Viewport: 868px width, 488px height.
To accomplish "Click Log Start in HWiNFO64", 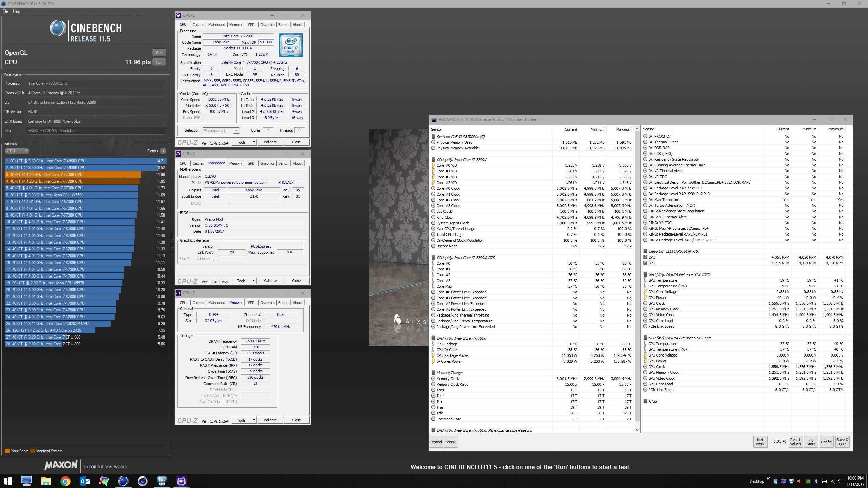I will click(811, 442).
